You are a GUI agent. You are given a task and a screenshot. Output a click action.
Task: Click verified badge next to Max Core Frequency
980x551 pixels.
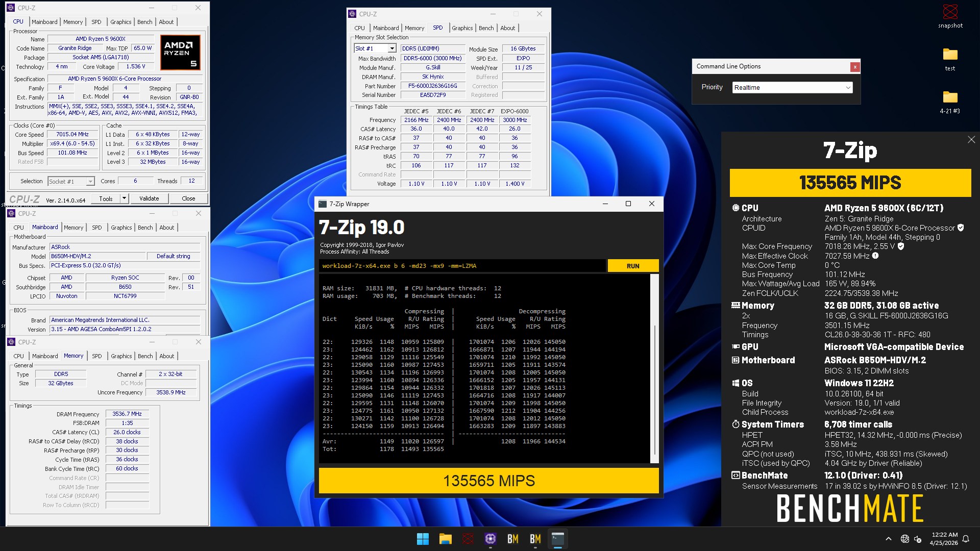click(x=901, y=246)
